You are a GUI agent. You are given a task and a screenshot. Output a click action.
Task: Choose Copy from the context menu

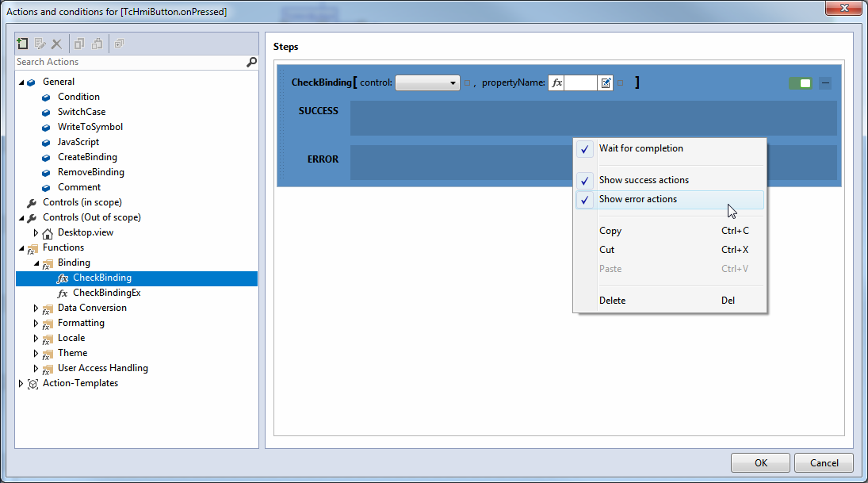click(x=670, y=231)
